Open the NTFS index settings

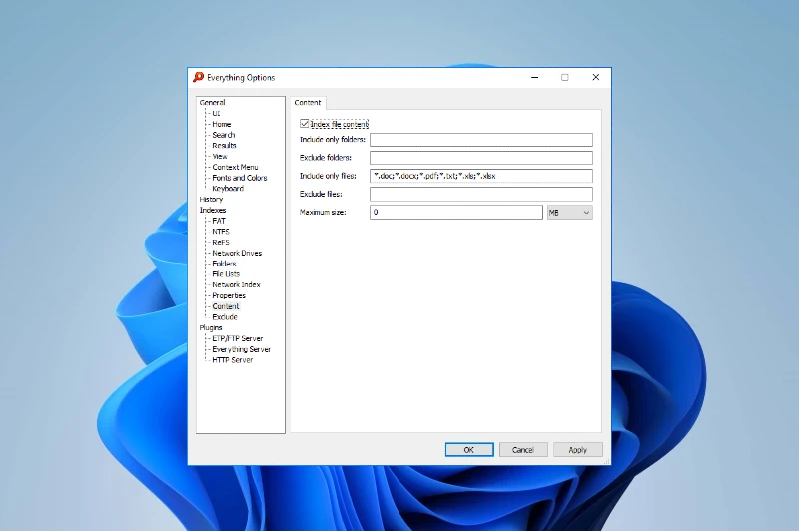click(x=221, y=232)
